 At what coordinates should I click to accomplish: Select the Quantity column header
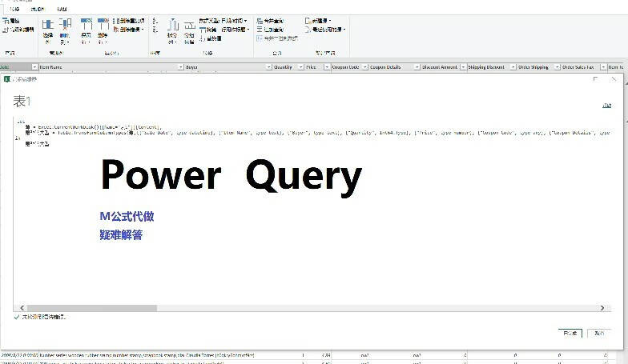(283, 67)
